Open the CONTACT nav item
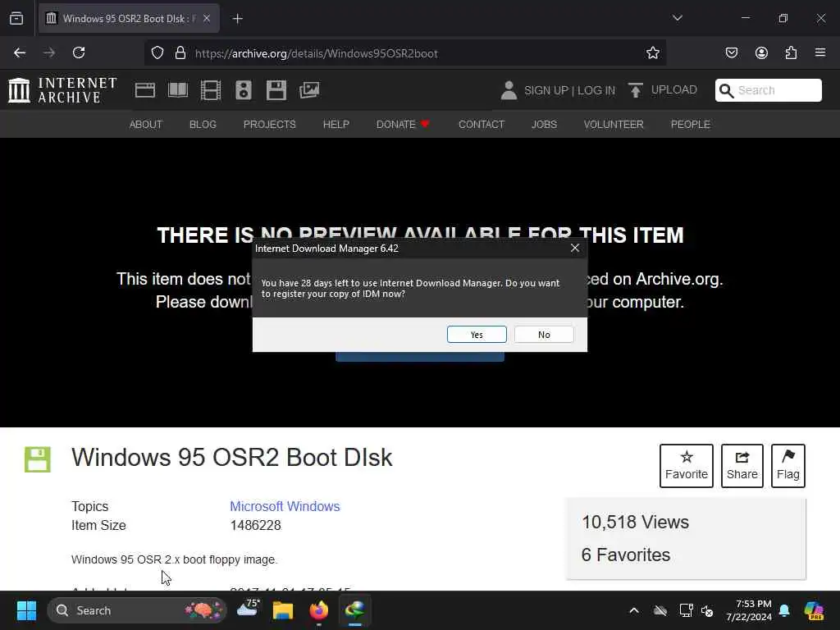Screen dimensions: 840x630 point(482,125)
